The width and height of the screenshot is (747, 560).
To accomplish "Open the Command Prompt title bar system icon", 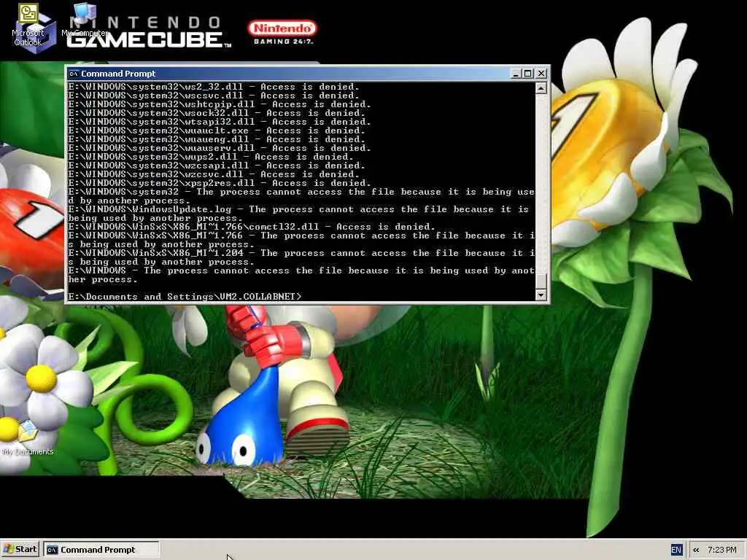I will click(x=74, y=74).
